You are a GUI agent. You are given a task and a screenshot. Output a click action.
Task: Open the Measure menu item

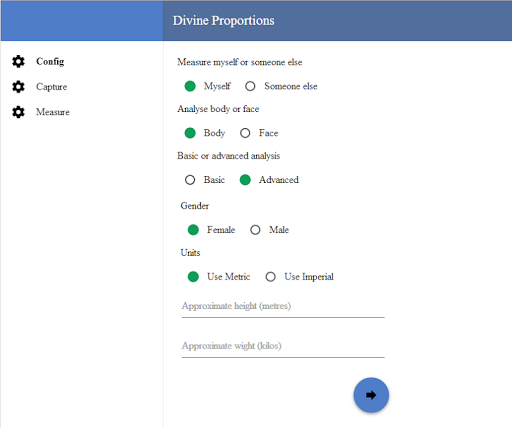tap(53, 112)
